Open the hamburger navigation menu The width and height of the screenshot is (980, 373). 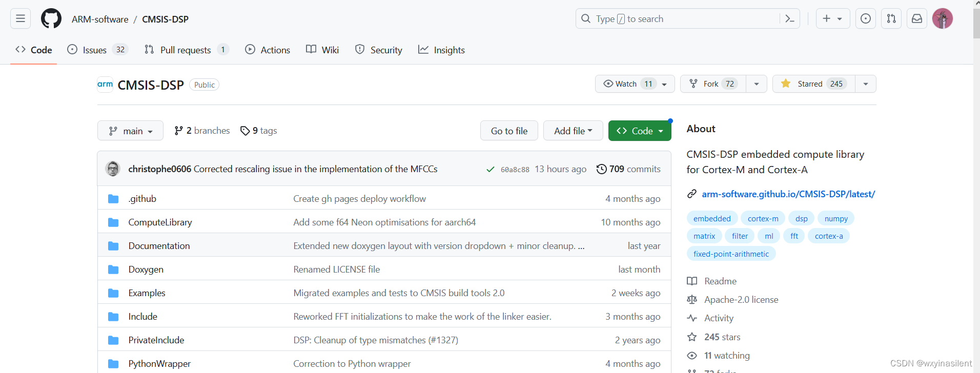[x=21, y=19]
